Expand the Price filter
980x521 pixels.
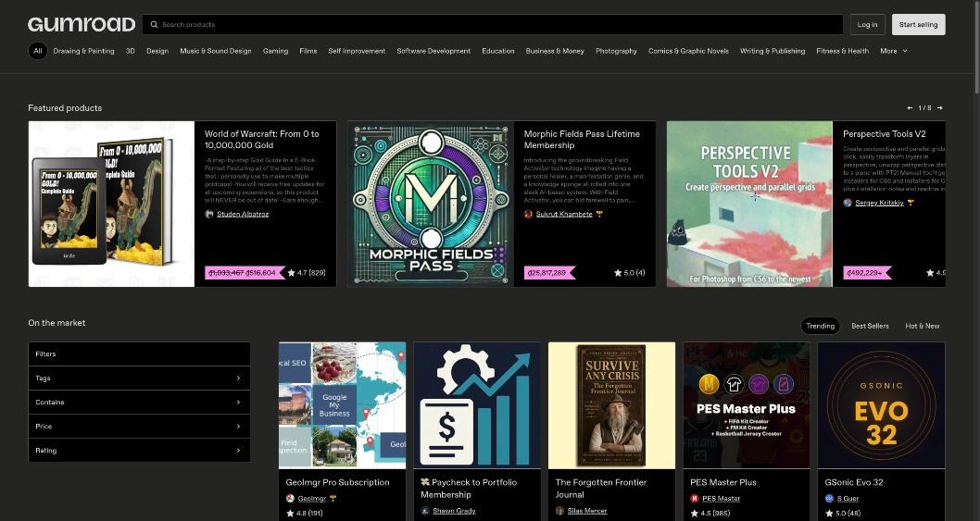click(x=139, y=426)
